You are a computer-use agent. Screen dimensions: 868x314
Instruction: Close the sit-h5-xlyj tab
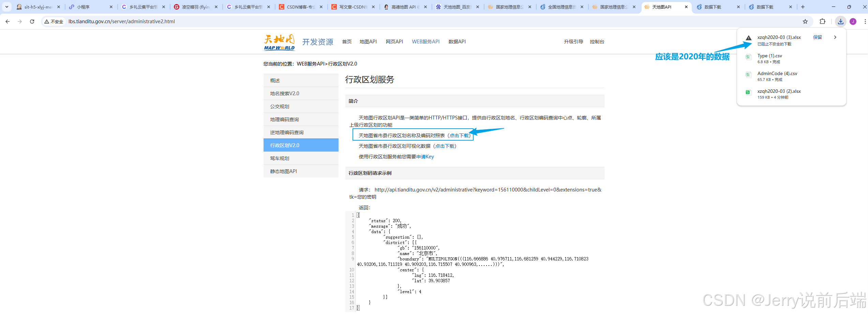[x=59, y=7]
